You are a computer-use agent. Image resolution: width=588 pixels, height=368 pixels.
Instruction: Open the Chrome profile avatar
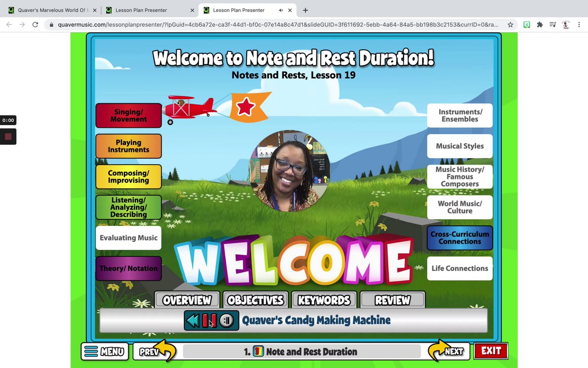pyautogui.click(x=566, y=25)
